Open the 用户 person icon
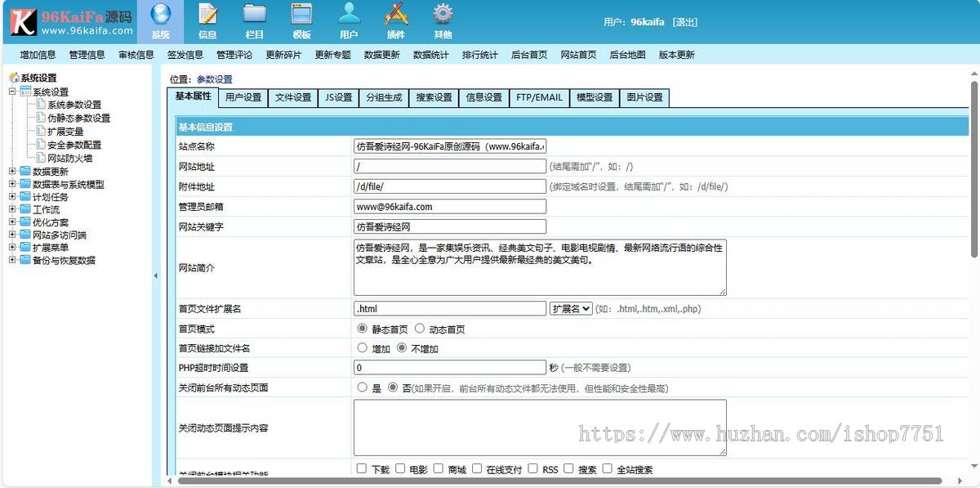Image resolution: width=980 pixels, height=488 pixels. (349, 14)
